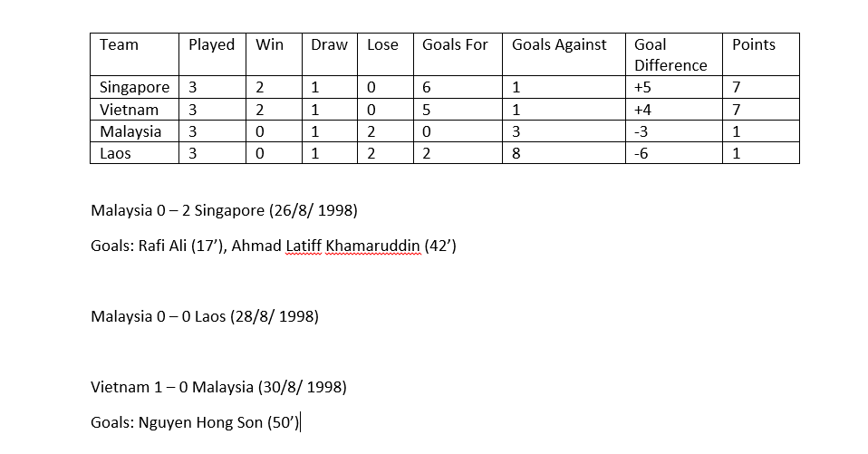Select the Points header cell
Screen dimensions: 868x454
click(x=761, y=54)
